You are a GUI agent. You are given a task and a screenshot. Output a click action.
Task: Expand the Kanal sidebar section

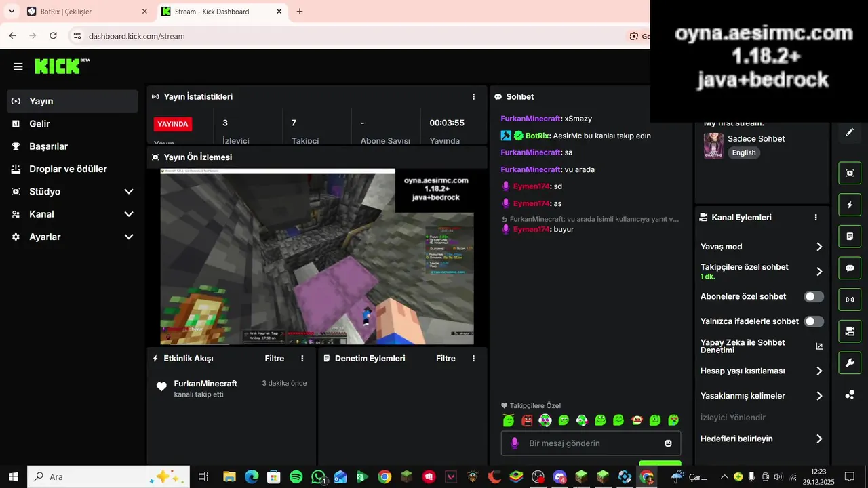point(73,214)
